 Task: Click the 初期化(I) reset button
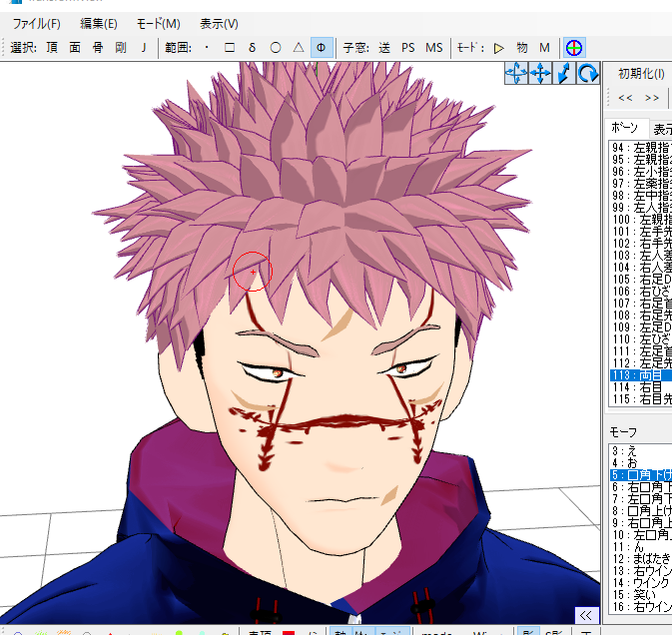(x=641, y=74)
